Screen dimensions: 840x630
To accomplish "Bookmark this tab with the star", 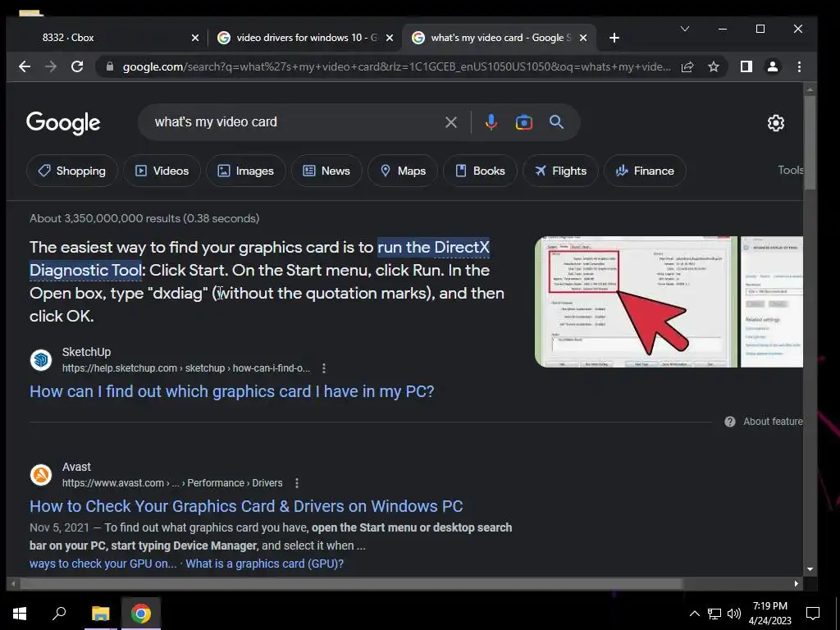I will click(714, 67).
